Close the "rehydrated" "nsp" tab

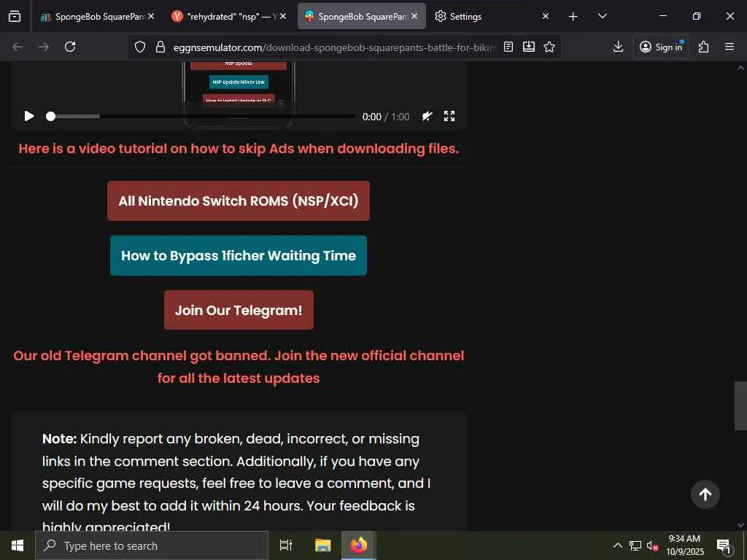[x=283, y=16]
